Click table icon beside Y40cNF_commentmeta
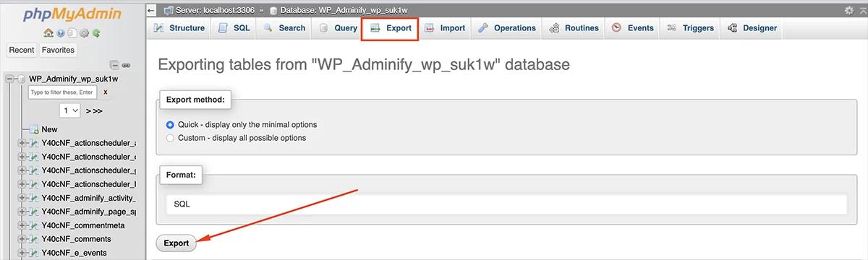The width and height of the screenshot is (868, 260). (x=34, y=225)
